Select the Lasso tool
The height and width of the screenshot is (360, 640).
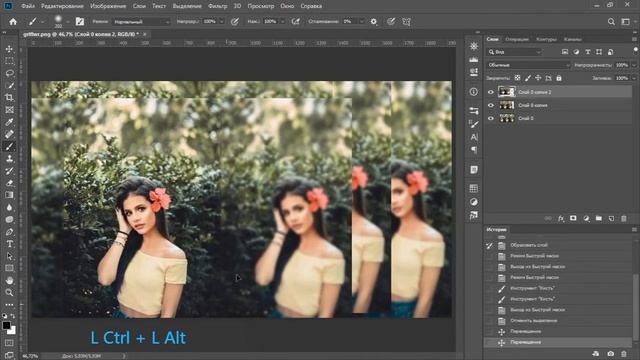[x=9, y=73]
